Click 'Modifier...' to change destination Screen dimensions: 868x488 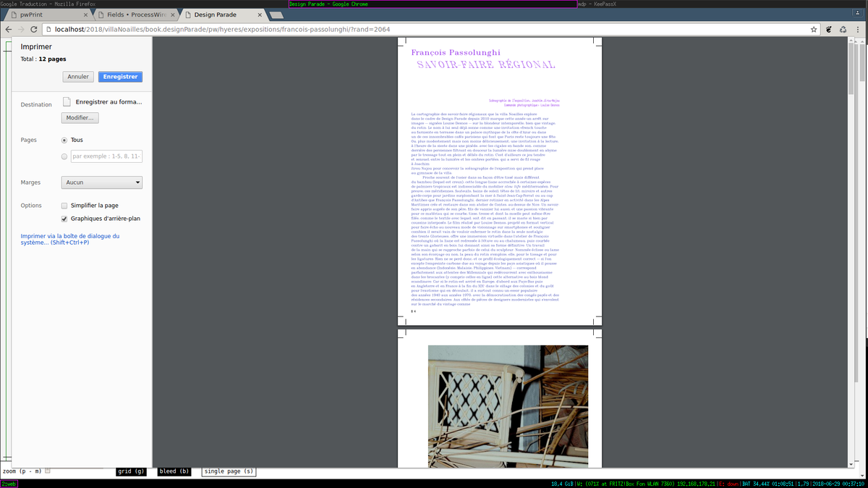pyautogui.click(x=80, y=118)
